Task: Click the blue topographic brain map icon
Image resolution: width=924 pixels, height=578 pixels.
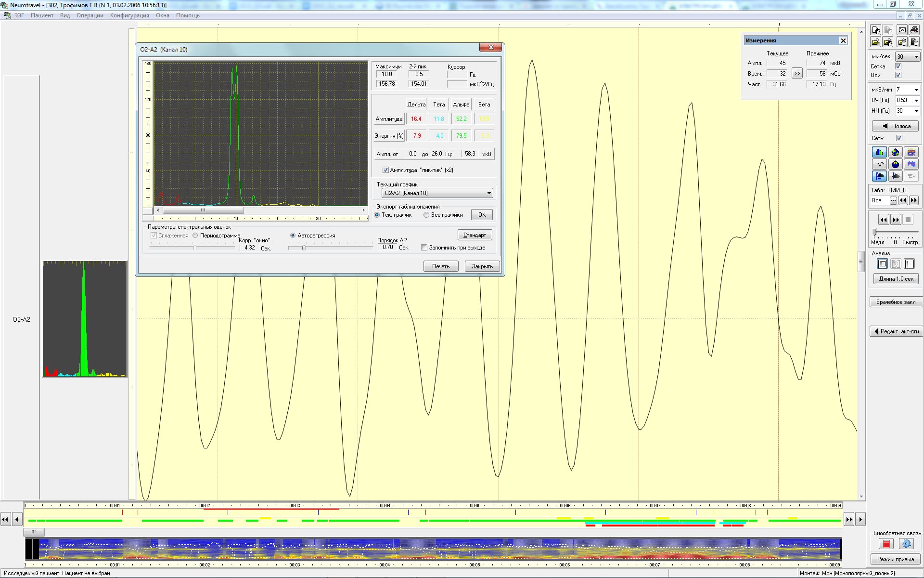Action: pos(895,164)
